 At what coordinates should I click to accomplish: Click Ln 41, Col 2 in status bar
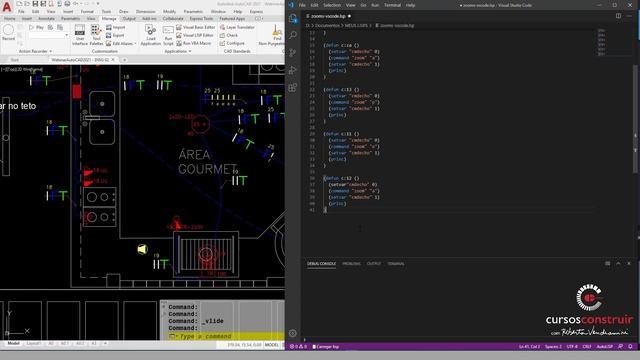pos(529,347)
